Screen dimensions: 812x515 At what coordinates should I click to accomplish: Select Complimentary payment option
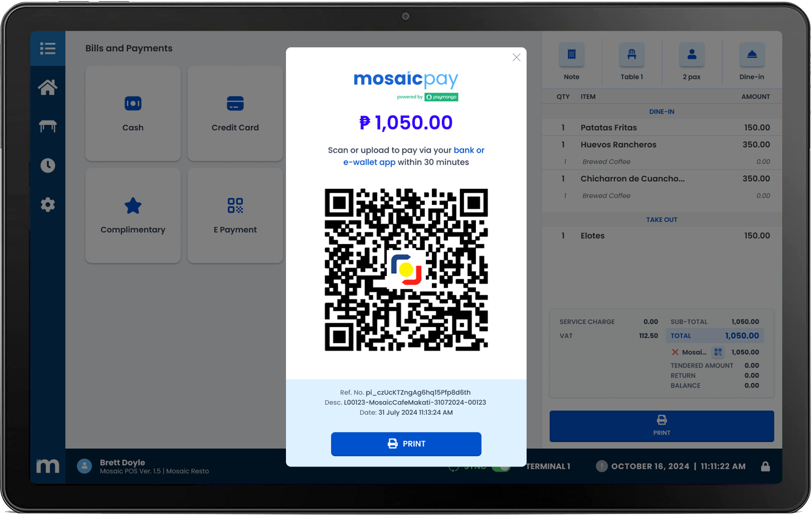[x=133, y=216]
